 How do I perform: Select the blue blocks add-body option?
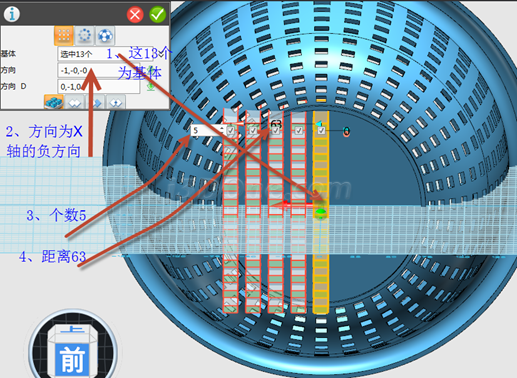tap(54, 101)
